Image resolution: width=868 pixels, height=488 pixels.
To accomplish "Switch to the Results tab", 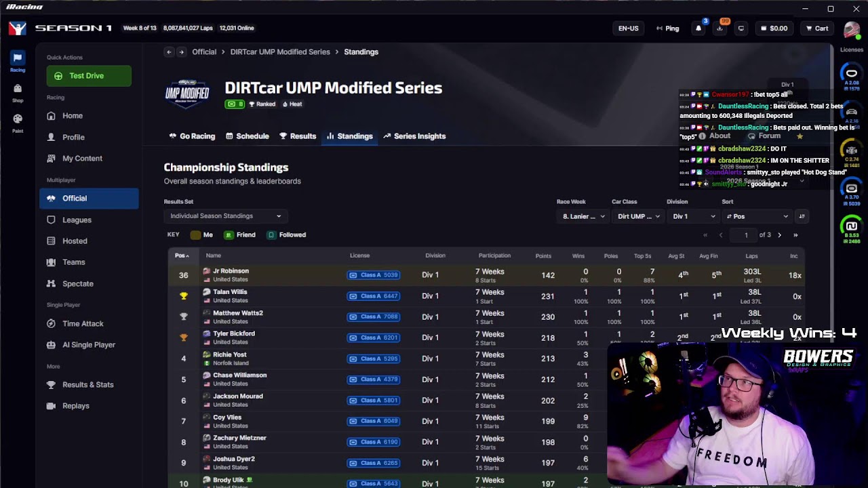I will pyautogui.click(x=298, y=136).
